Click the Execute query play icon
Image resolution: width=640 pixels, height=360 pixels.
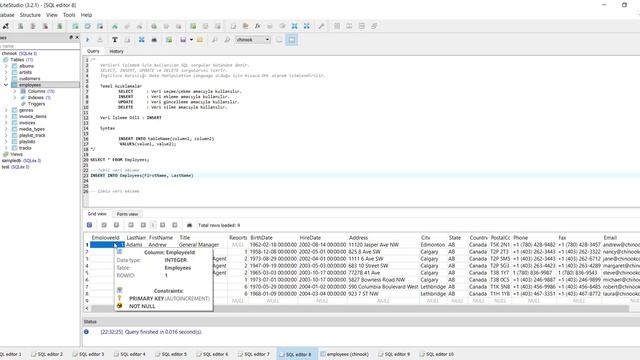click(x=88, y=40)
